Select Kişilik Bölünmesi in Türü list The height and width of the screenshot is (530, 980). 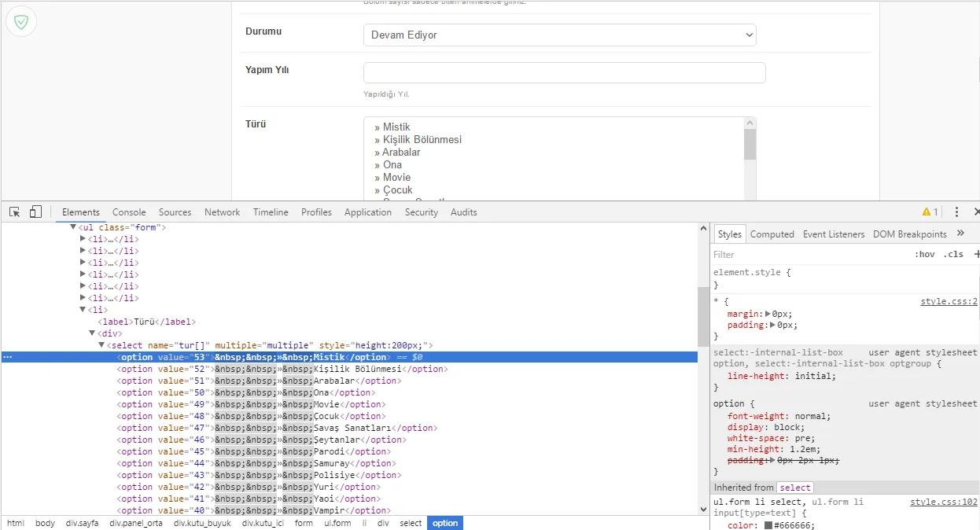coord(554,139)
